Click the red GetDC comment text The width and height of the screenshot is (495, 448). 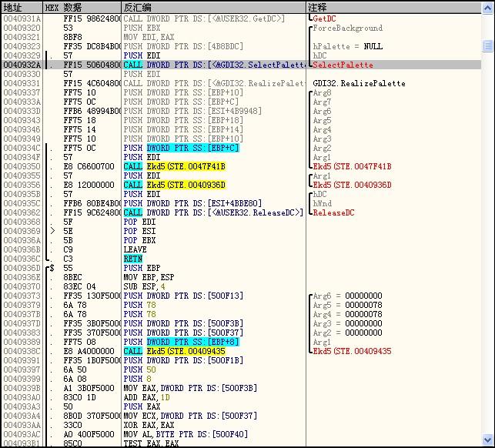(324, 18)
